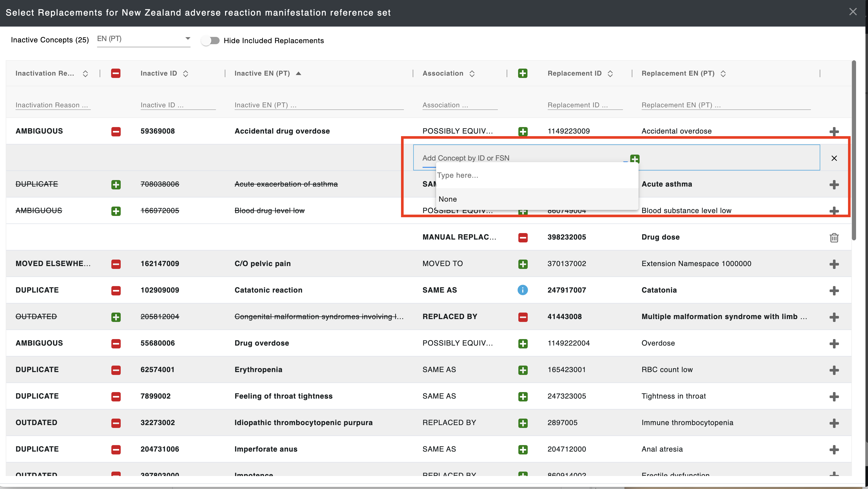
Task: Delete the Drug dose manual replacement with trash icon
Action: click(834, 237)
